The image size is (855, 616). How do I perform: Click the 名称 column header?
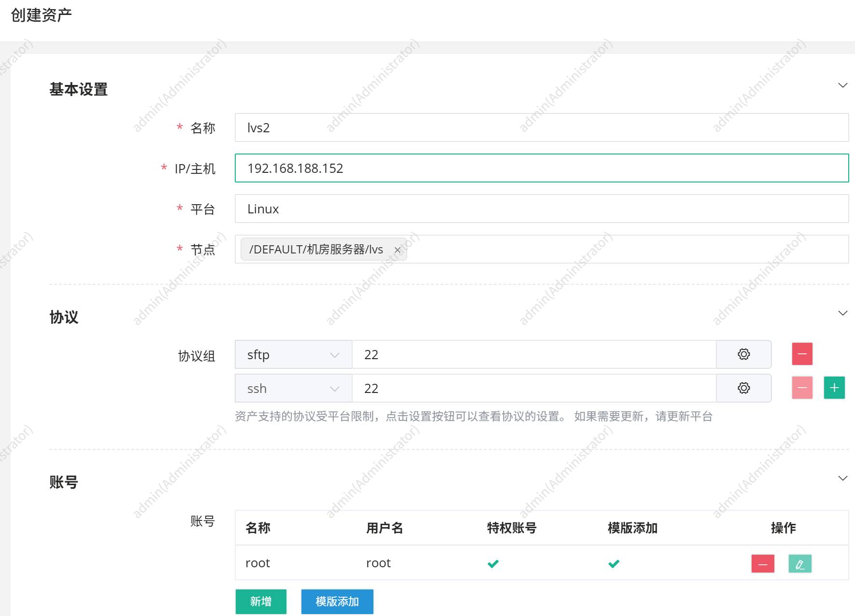point(258,528)
